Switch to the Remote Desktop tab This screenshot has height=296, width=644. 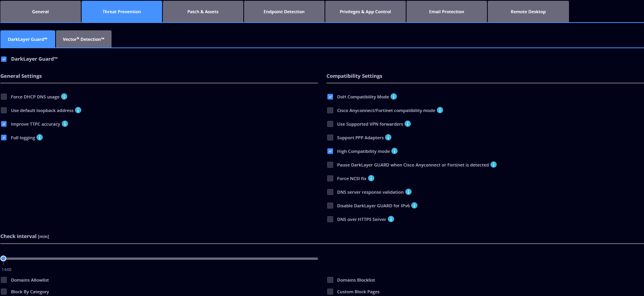(x=528, y=12)
